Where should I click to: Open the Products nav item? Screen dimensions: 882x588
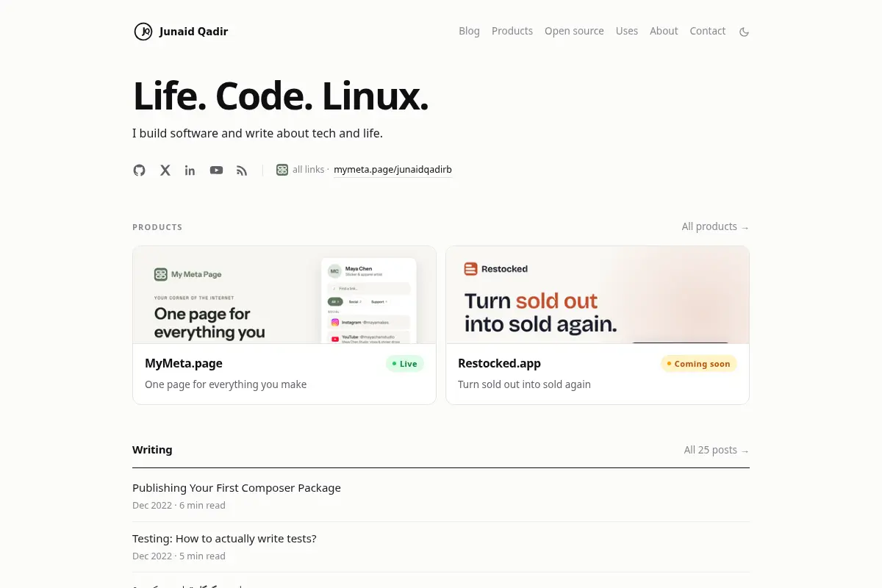coord(512,31)
